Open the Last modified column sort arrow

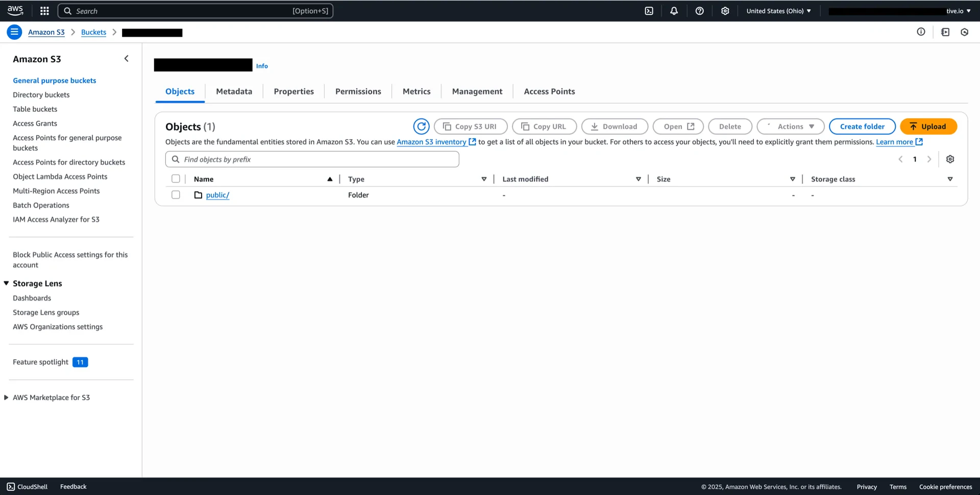coord(638,179)
